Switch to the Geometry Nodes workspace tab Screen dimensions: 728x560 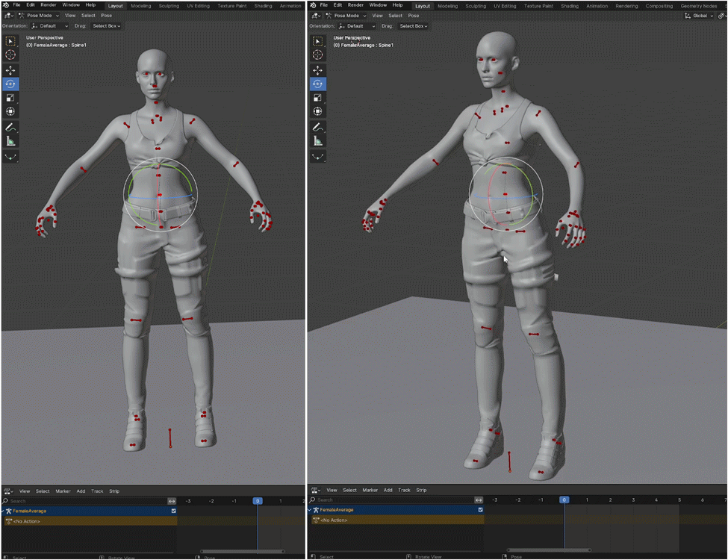[x=698, y=5]
